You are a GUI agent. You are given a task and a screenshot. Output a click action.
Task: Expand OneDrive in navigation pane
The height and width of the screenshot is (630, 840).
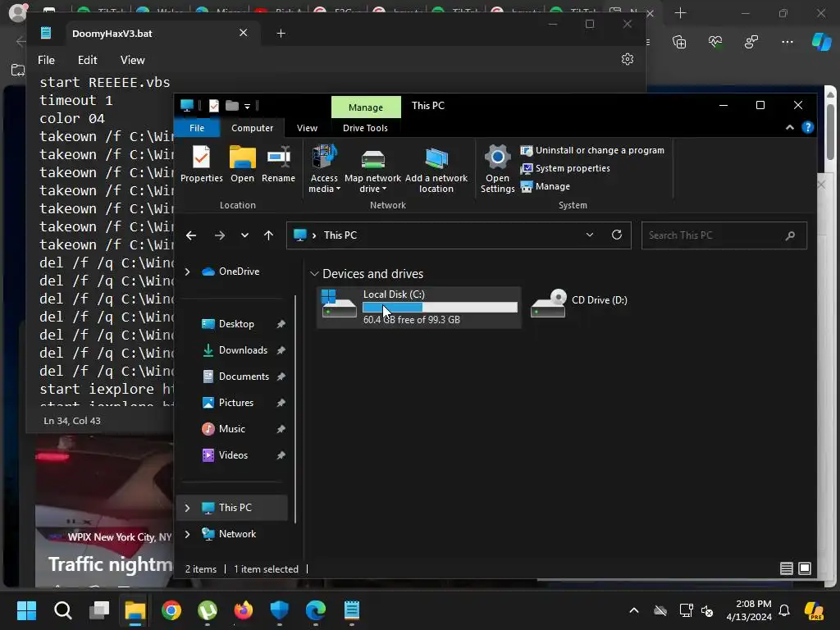pos(188,272)
